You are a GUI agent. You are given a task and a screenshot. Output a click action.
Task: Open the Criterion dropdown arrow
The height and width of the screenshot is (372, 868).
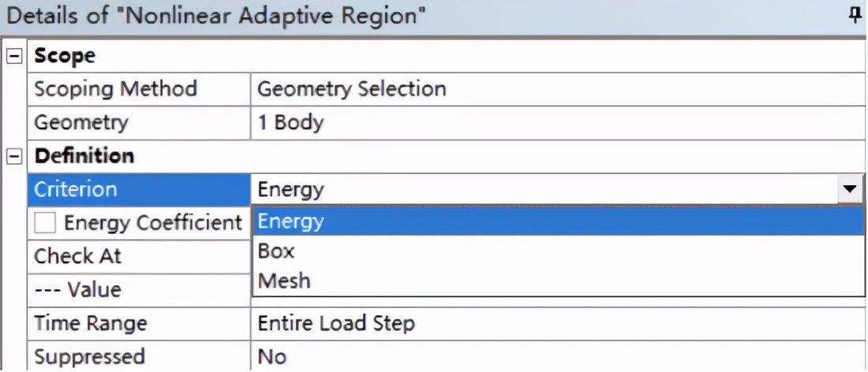[849, 189]
